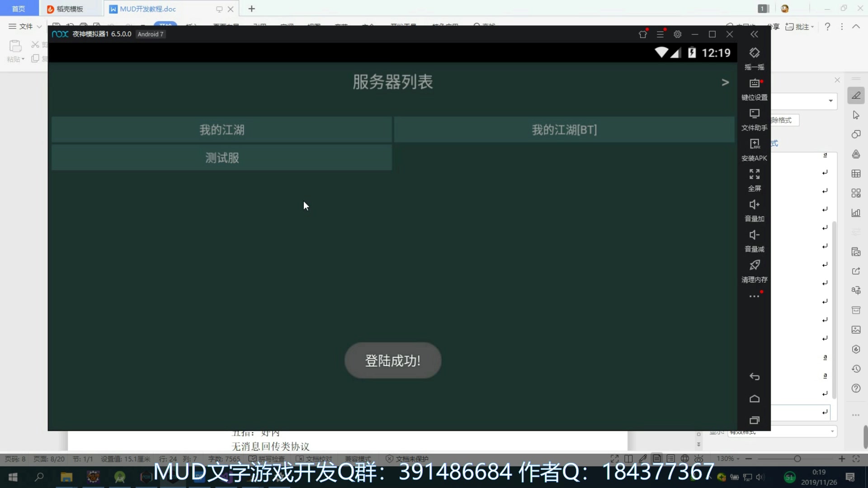Viewport: 868px width, 488px height.
Task: Click the 登陆成功 login button
Action: pos(393,361)
